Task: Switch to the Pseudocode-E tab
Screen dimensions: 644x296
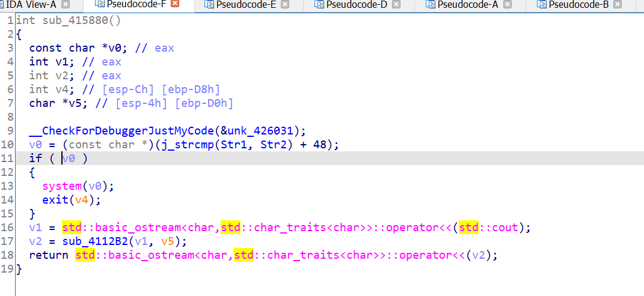Action: (248, 5)
